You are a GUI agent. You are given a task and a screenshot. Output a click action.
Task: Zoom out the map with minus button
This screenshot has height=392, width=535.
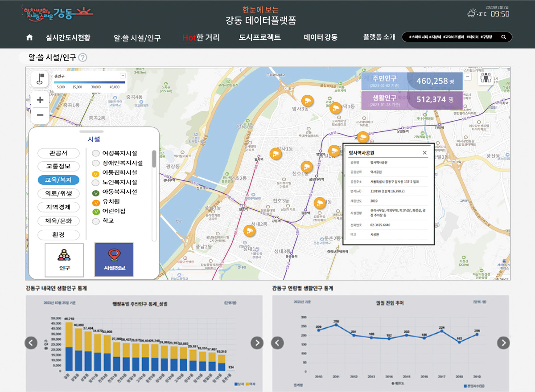tap(40, 115)
